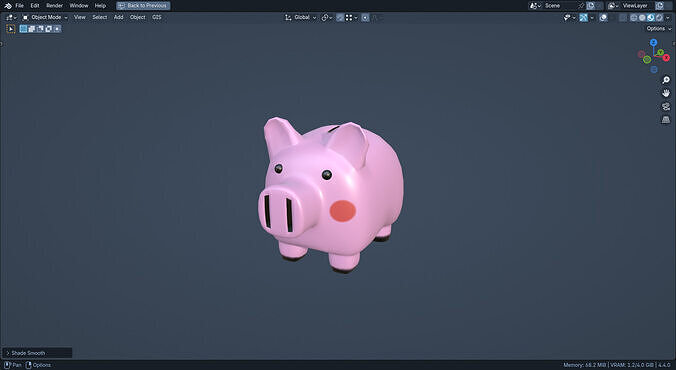
Task: Open the editor type selector
Action: tap(11, 17)
